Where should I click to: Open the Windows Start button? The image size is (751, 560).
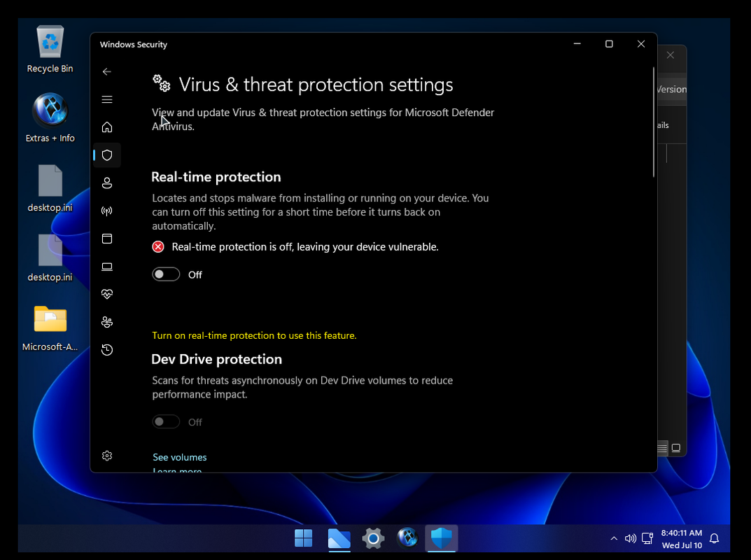[x=304, y=538]
